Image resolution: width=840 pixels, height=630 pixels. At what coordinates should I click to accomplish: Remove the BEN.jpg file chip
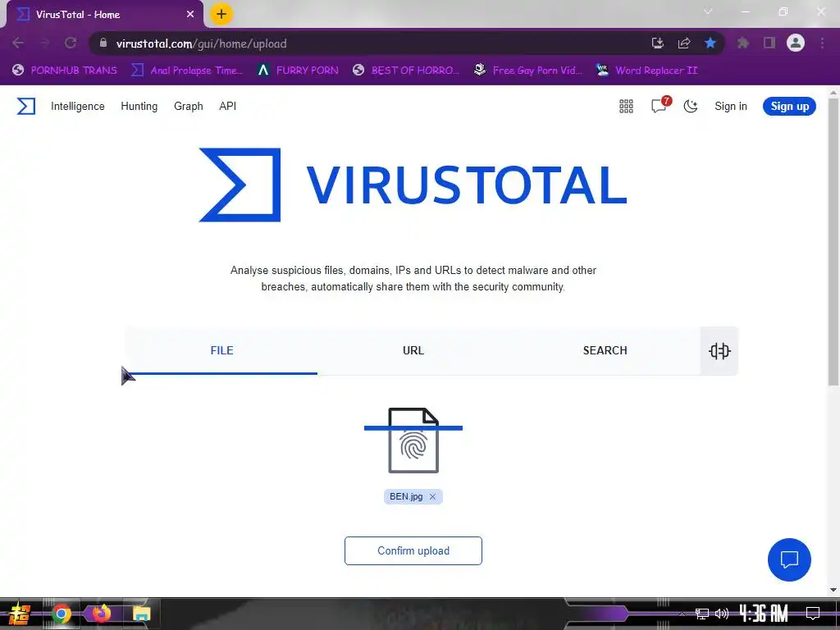coord(432,496)
